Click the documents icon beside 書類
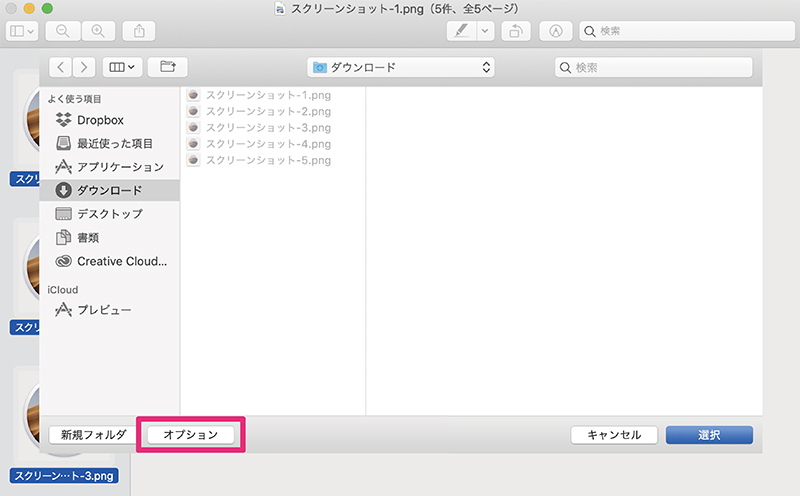Viewport: 800px width, 496px height. click(63, 237)
